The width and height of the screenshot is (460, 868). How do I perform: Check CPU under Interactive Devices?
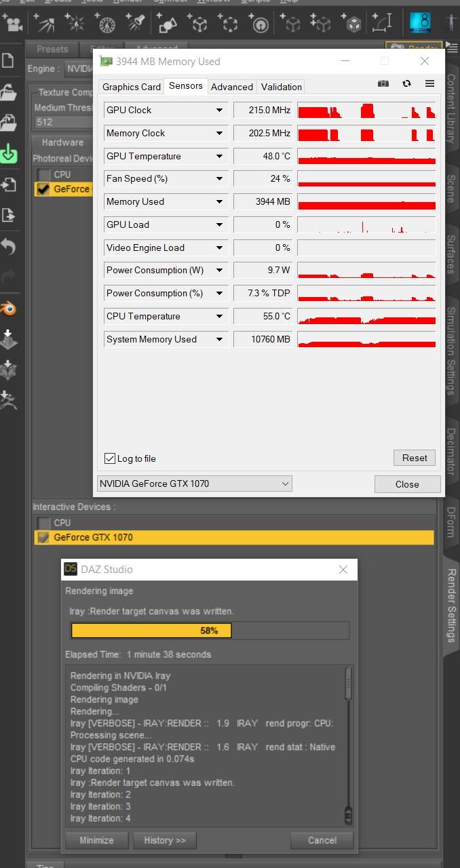tap(44, 523)
